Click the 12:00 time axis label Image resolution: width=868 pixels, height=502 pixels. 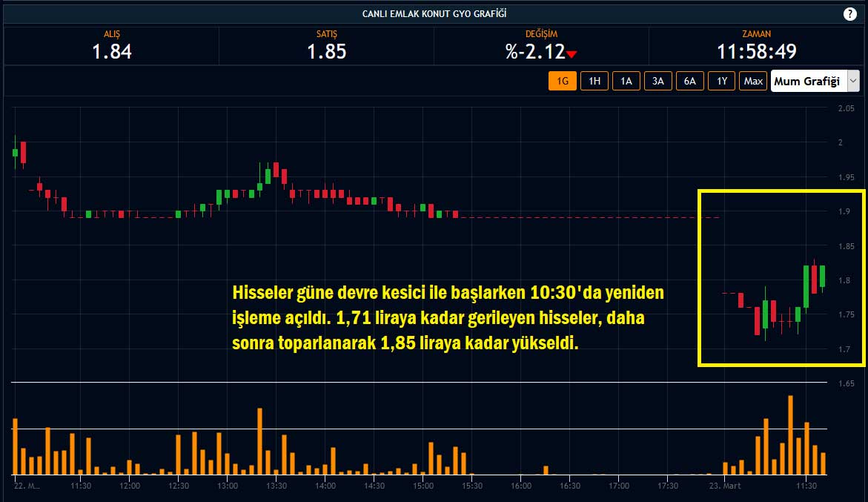click(x=130, y=486)
